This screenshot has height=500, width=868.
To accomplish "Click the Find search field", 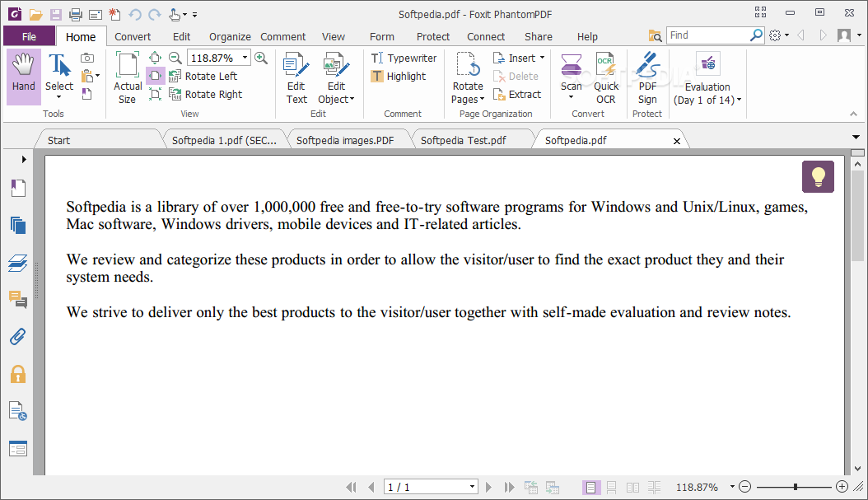I will pos(708,35).
